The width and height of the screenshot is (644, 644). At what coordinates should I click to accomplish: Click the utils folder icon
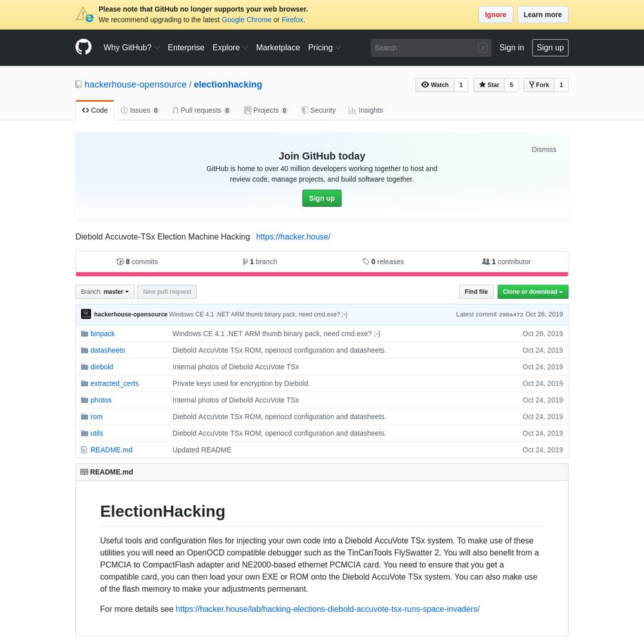pos(84,433)
